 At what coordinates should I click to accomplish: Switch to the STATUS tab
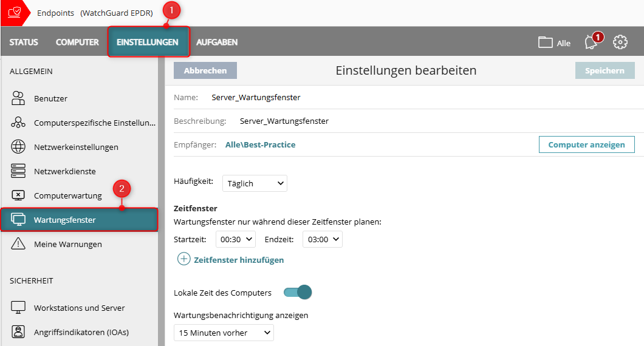(x=24, y=42)
